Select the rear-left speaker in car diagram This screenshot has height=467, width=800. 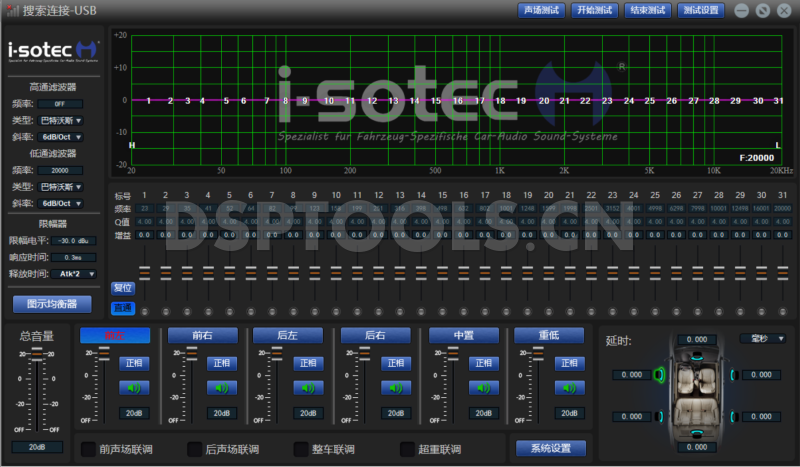tap(660, 416)
